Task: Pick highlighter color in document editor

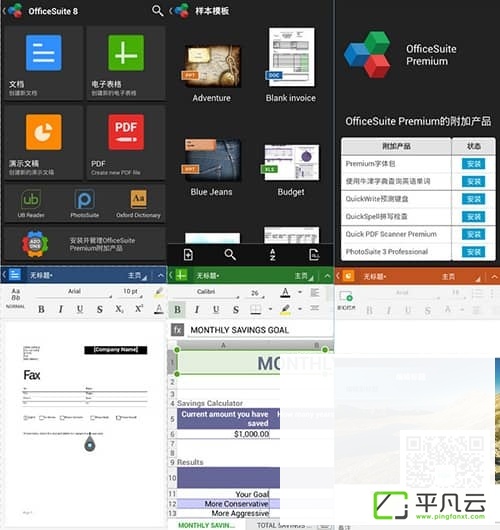Action: pos(159,292)
